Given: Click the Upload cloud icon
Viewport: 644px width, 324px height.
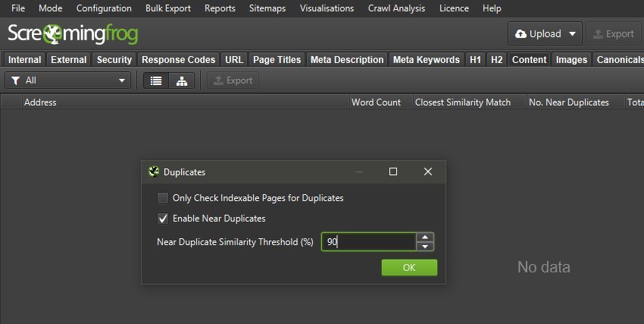Looking at the screenshot, I should 521,34.
